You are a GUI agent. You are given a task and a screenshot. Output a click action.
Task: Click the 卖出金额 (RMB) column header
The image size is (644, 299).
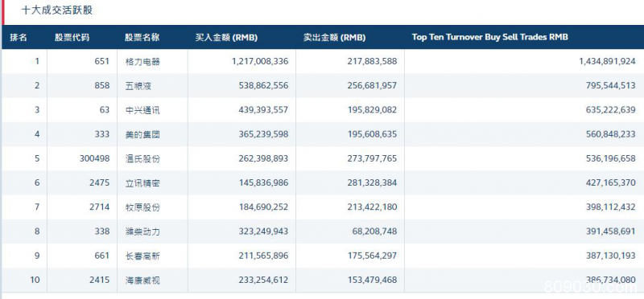tap(334, 37)
